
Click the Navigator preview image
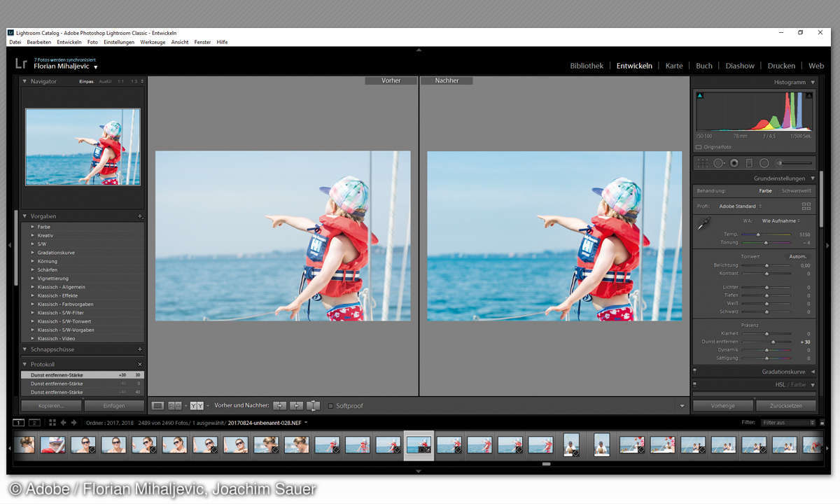coord(83,146)
